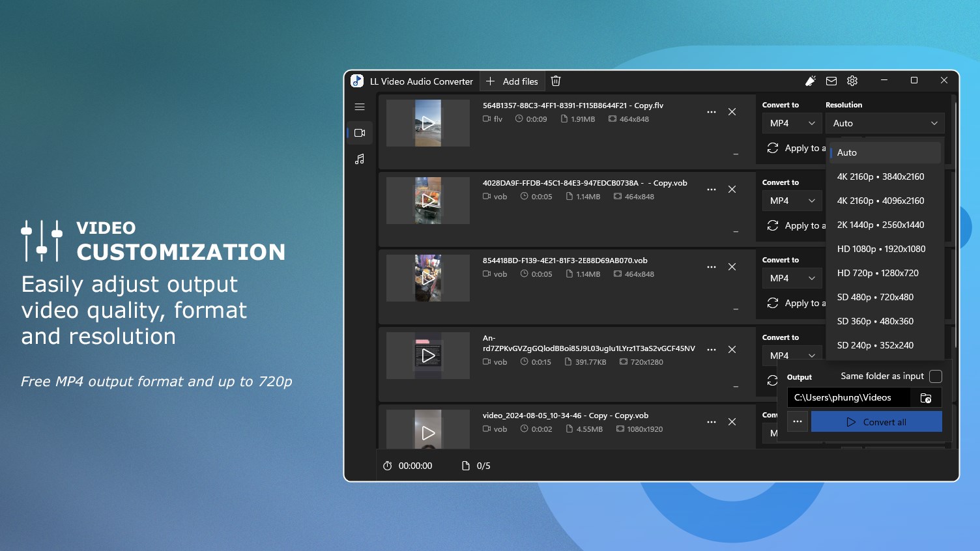The height and width of the screenshot is (551, 980).
Task: Open more options for video_2024-08-05 file
Action: (712, 422)
